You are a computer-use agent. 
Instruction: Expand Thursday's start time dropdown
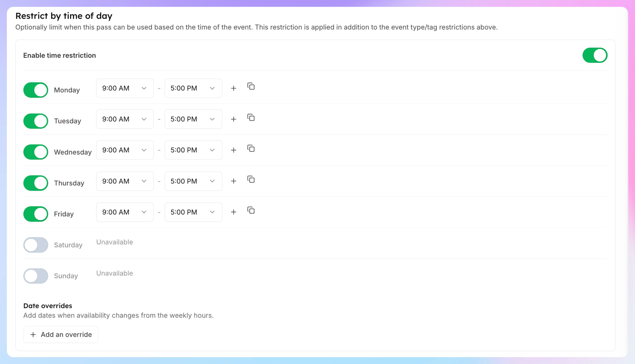coord(125,181)
